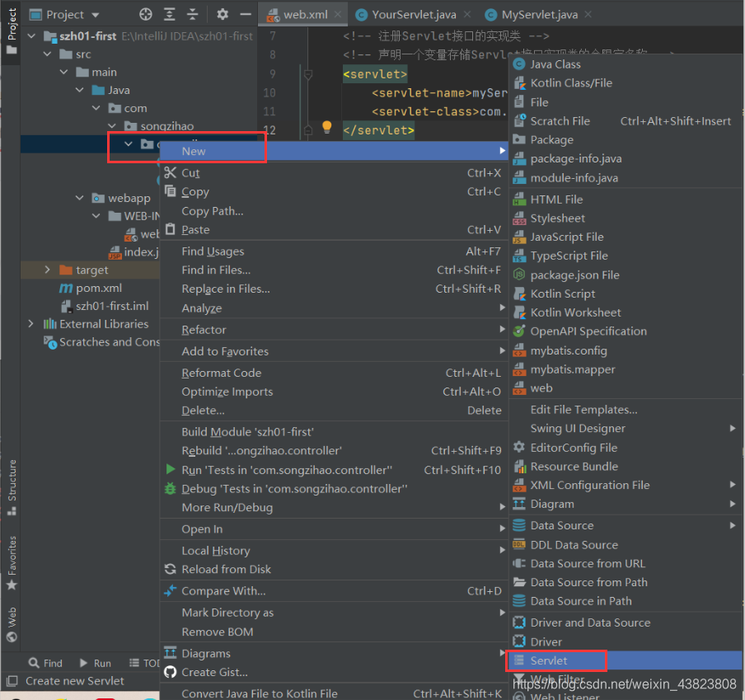Click the JavaScript File icon

coord(519,237)
